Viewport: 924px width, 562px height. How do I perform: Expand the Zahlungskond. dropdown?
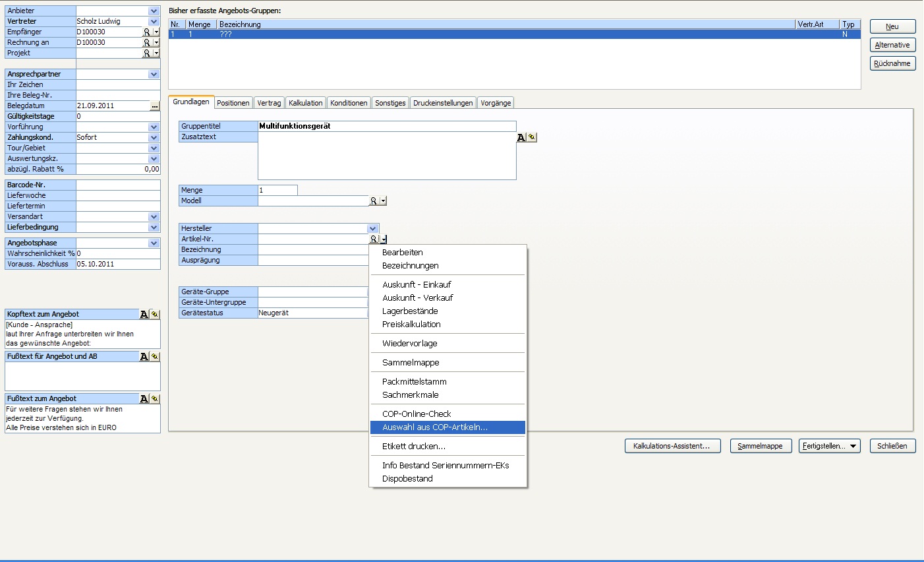(x=154, y=137)
